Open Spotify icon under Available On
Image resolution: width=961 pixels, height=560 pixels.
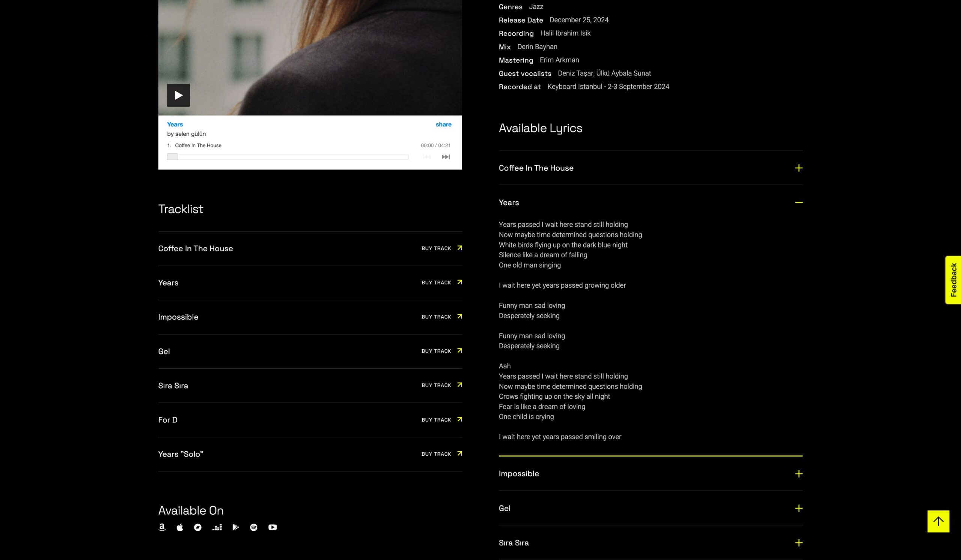254,527
